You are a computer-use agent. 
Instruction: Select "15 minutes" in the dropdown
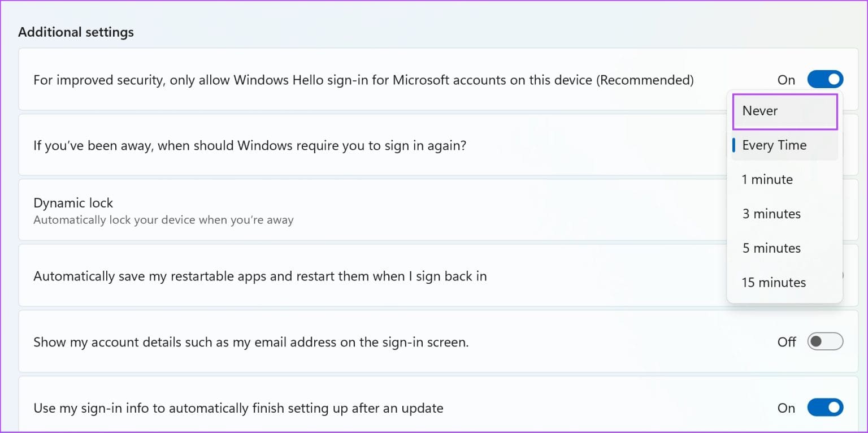point(773,282)
